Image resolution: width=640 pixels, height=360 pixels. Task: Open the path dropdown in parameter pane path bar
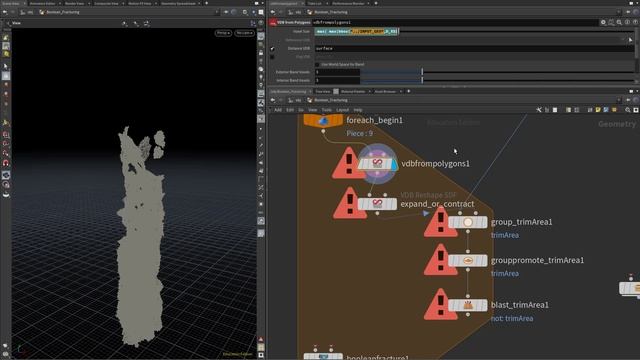(619, 12)
